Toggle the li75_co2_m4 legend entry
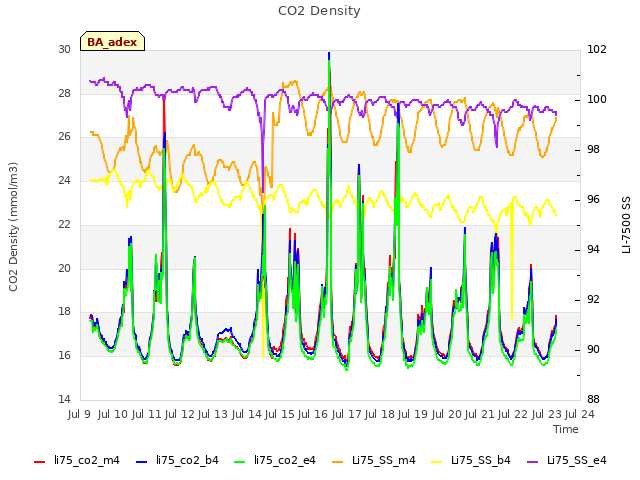This screenshot has width=640, height=480. pyautogui.click(x=77, y=461)
